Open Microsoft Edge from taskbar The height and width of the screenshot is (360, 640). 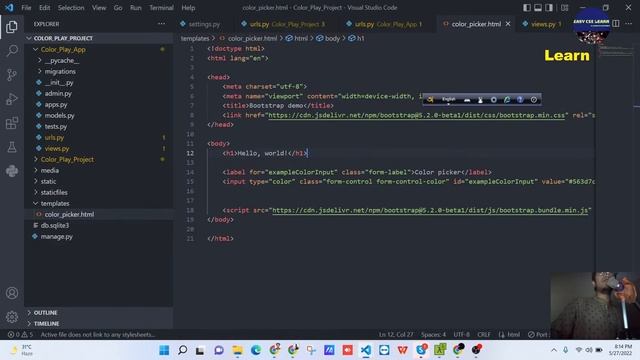pos(256,350)
